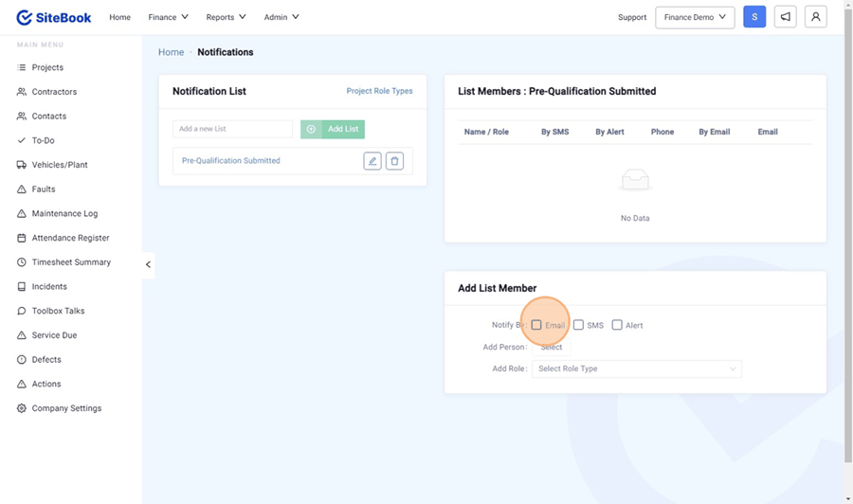This screenshot has width=853, height=504.
Task: Click the Add a new List input field
Action: click(x=232, y=129)
